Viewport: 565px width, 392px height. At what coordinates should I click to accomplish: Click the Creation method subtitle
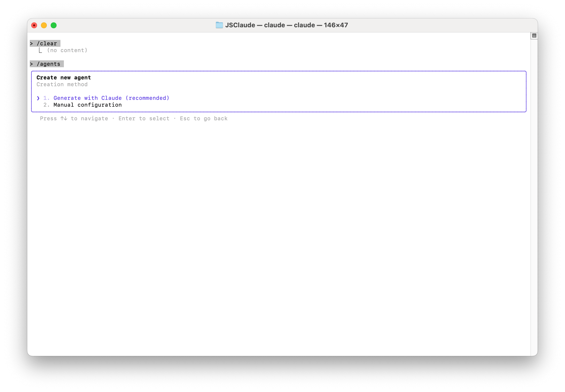tap(62, 84)
